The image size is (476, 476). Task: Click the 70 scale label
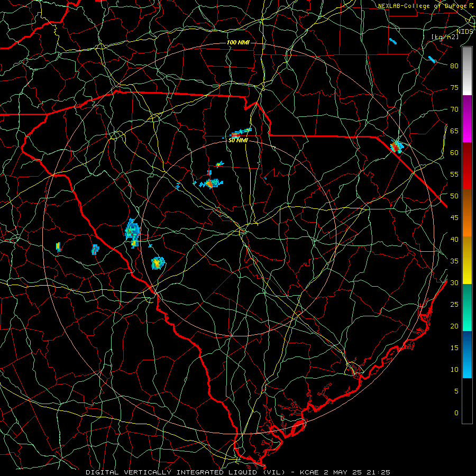454,109
